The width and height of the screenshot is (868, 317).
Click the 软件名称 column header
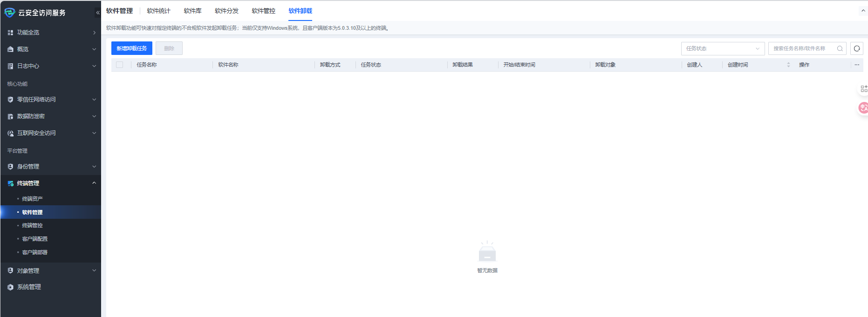coord(228,65)
